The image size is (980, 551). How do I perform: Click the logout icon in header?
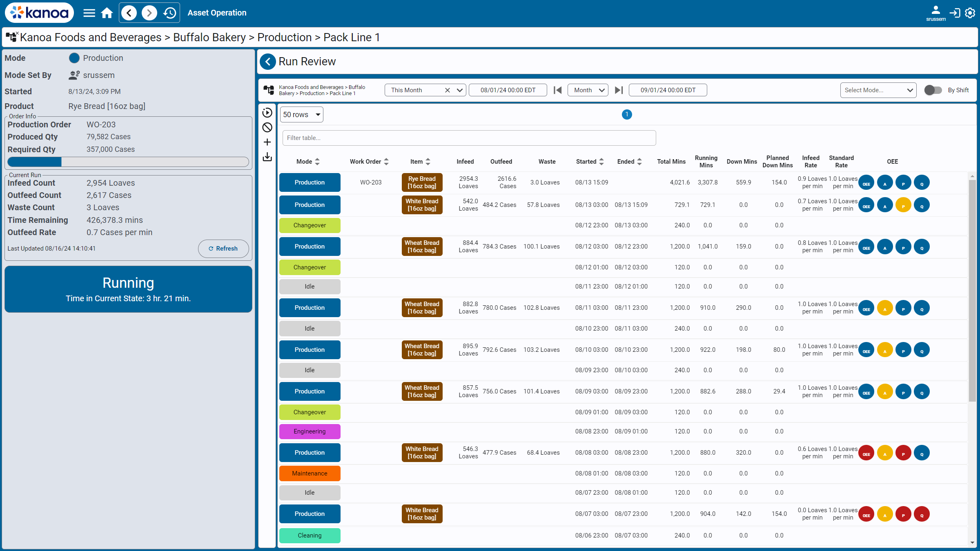click(x=955, y=13)
